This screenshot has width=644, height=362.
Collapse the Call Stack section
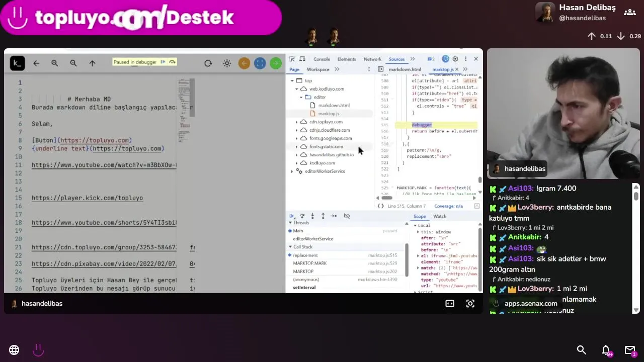(290, 247)
